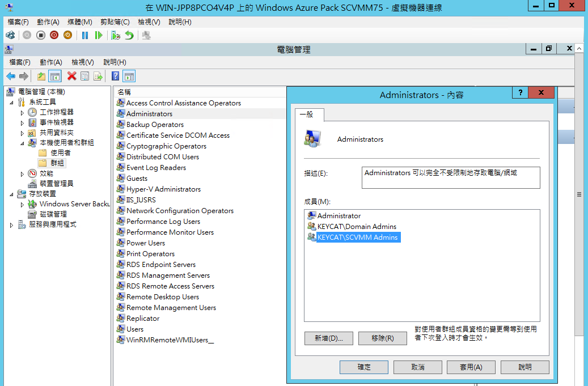Expand the 效能 node
588x386 pixels.
(x=22, y=174)
